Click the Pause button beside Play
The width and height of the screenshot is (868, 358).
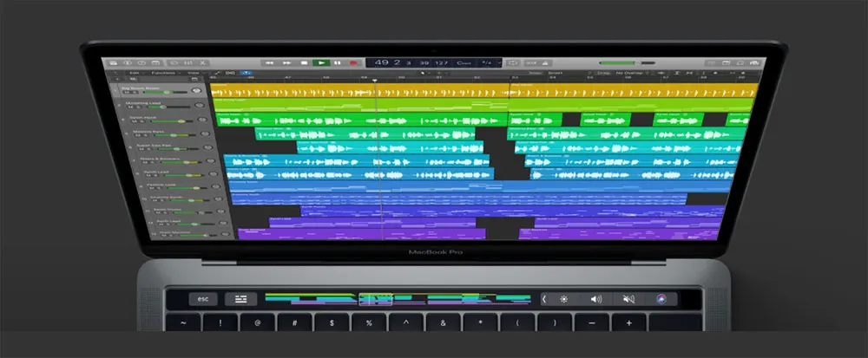[338, 63]
